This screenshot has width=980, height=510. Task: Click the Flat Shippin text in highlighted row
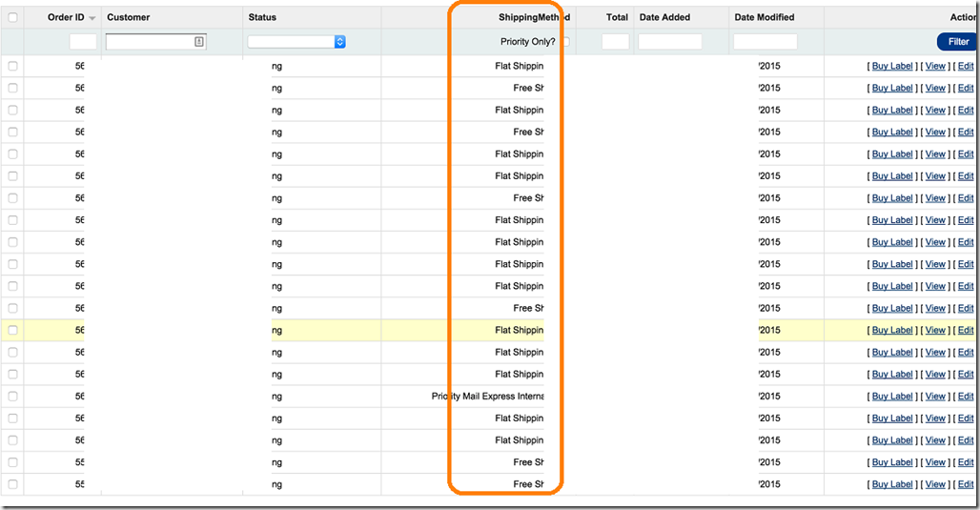pos(519,330)
